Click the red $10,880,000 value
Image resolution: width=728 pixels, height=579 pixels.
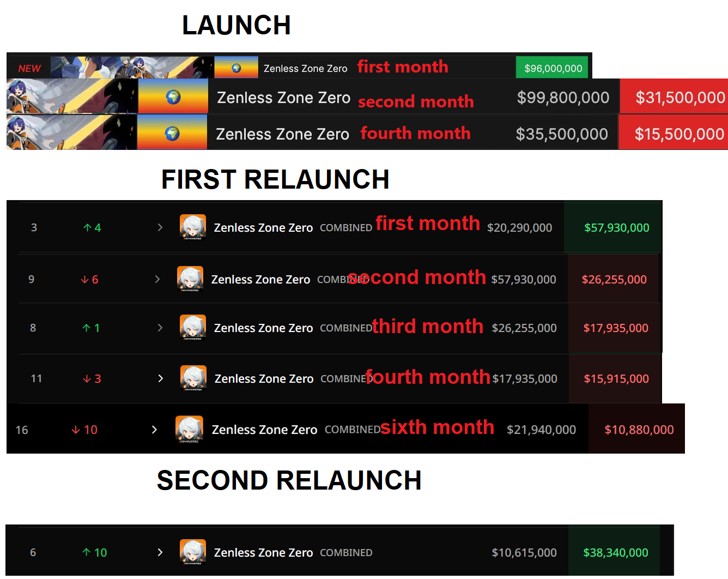click(639, 430)
